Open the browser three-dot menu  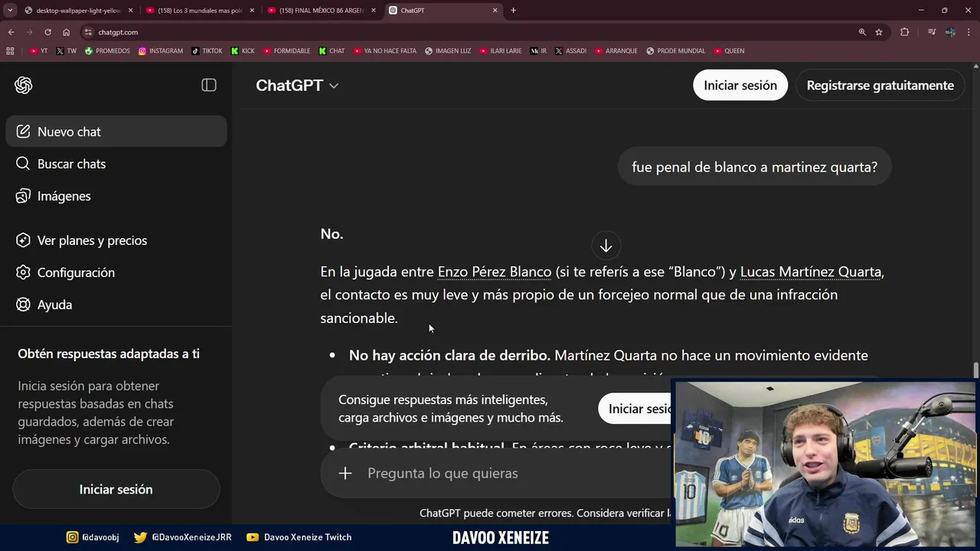(x=969, y=32)
